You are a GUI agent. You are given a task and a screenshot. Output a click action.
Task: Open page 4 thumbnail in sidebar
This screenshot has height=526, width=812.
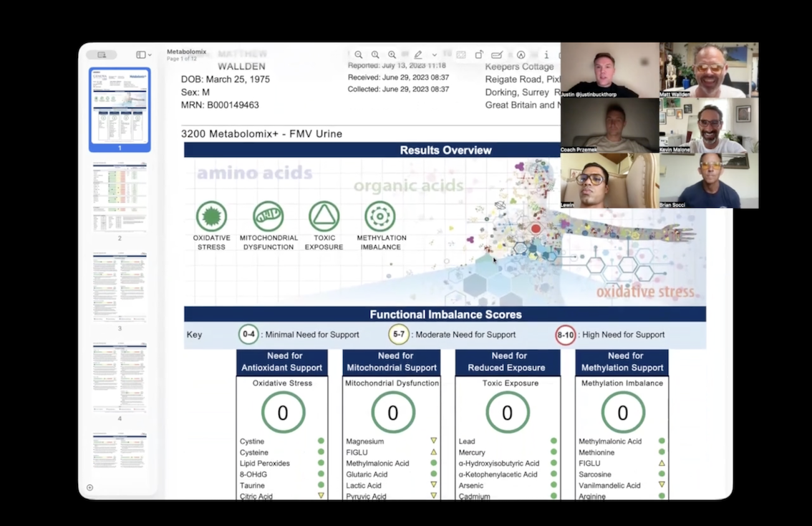pyautogui.click(x=120, y=377)
